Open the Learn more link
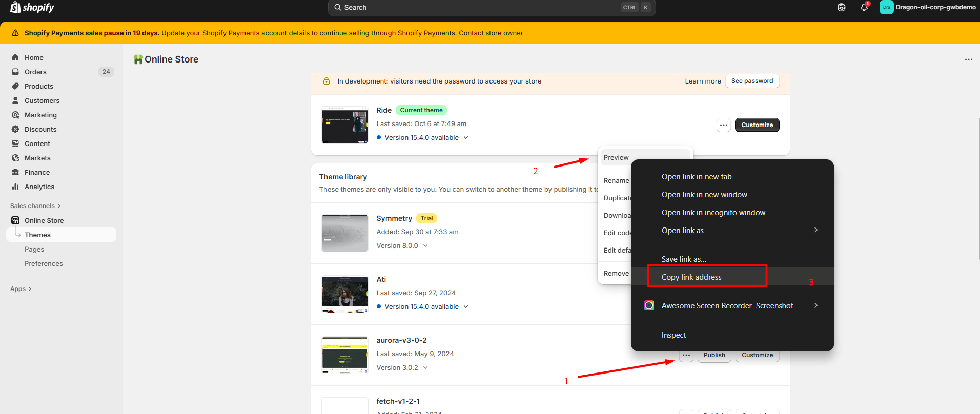 (703, 81)
